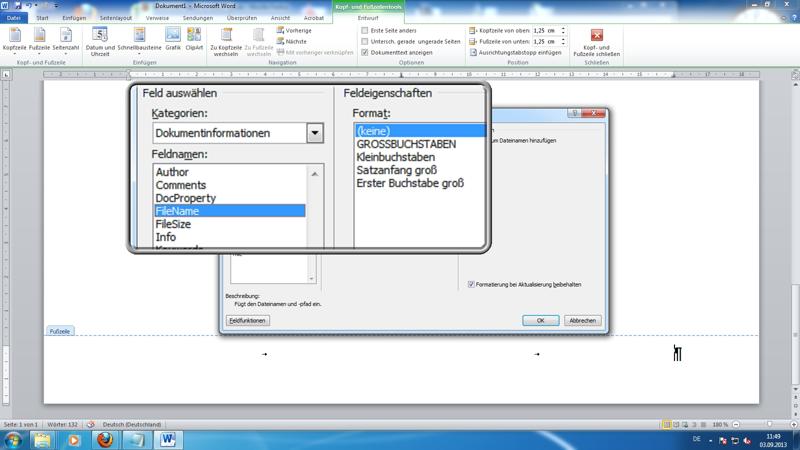Switch to web layout view in status bar
800x450 pixels.
click(x=685, y=424)
